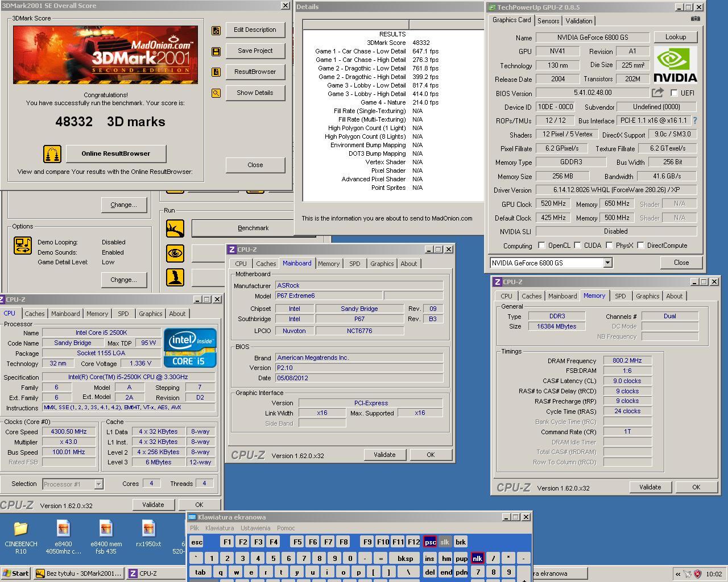Click the Start button on the taskbar
The height and width of the screenshot is (582, 728).
pyautogui.click(x=16, y=573)
